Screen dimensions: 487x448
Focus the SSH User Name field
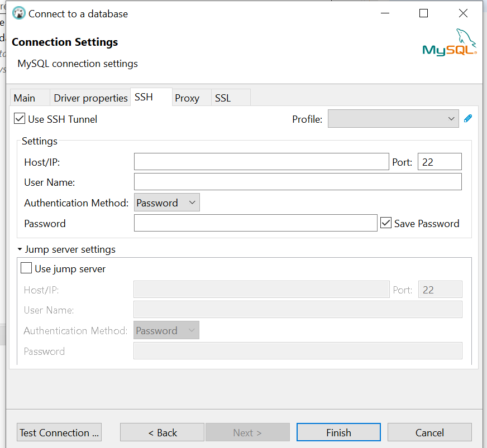(298, 182)
